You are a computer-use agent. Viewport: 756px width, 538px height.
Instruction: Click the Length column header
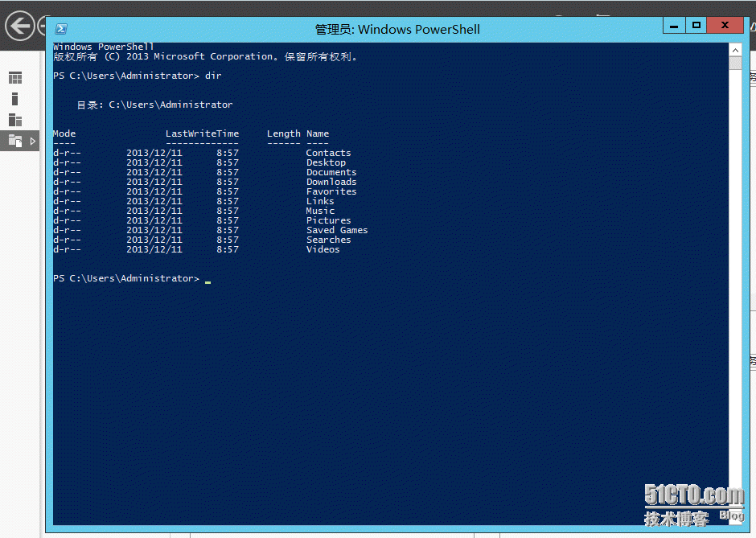pos(283,133)
